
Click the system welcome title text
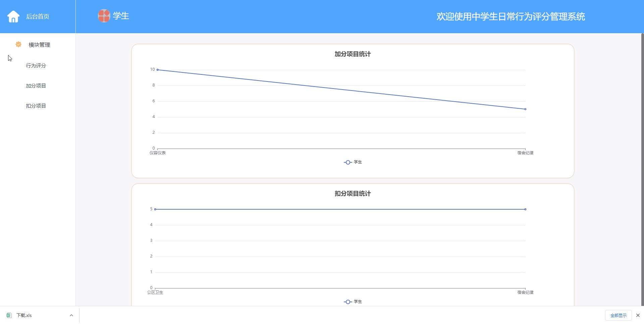click(511, 16)
